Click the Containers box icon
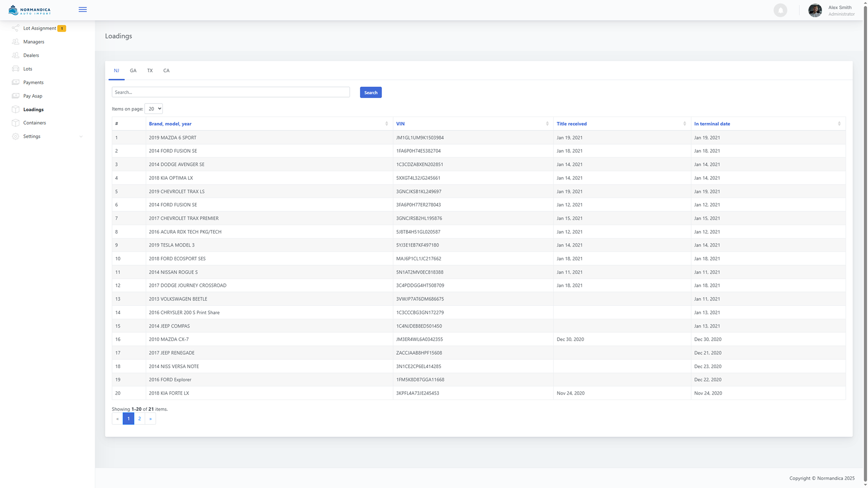 [15, 123]
